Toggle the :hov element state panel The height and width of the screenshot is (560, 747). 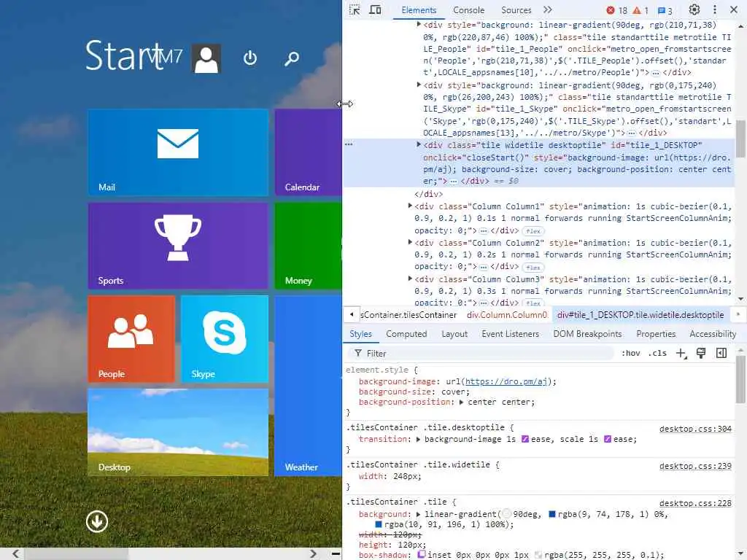click(631, 354)
